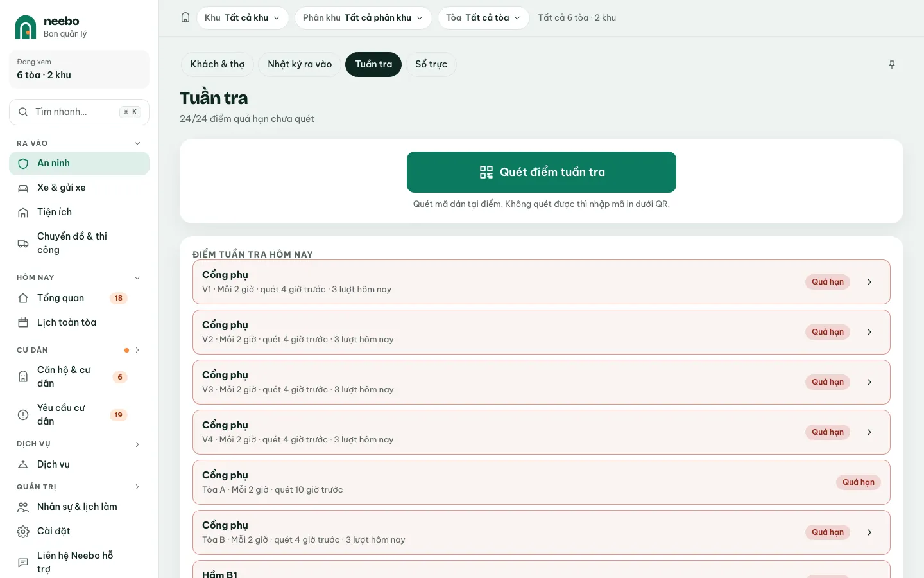Image resolution: width=924 pixels, height=578 pixels.
Task: Click the Quét điểm tuần tra button
Action: (x=542, y=172)
